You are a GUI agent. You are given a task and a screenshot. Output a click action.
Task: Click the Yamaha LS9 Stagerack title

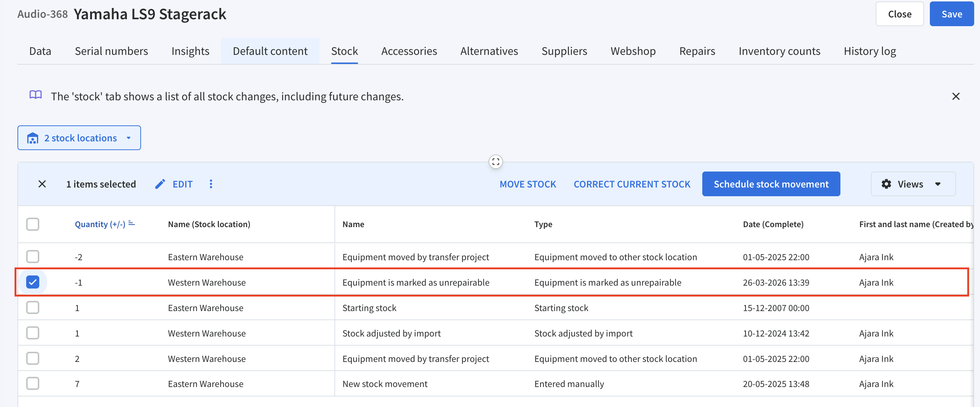pyautogui.click(x=150, y=14)
